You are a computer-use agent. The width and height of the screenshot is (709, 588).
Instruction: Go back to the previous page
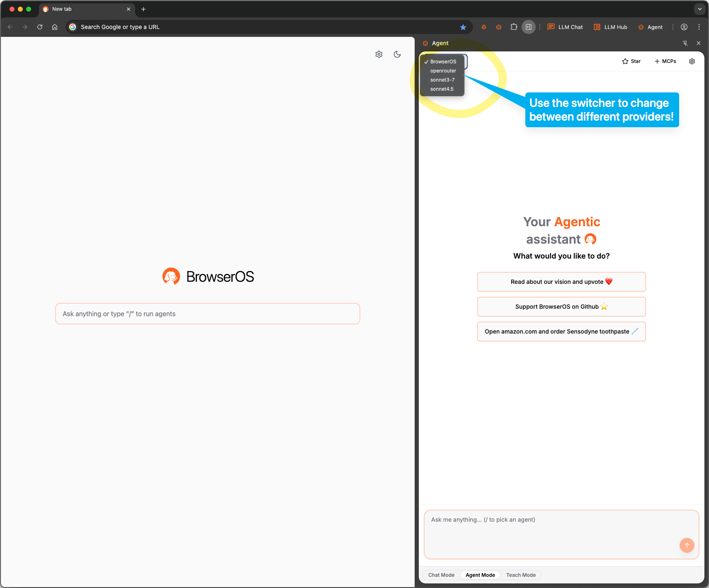click(x=10, y=27)
